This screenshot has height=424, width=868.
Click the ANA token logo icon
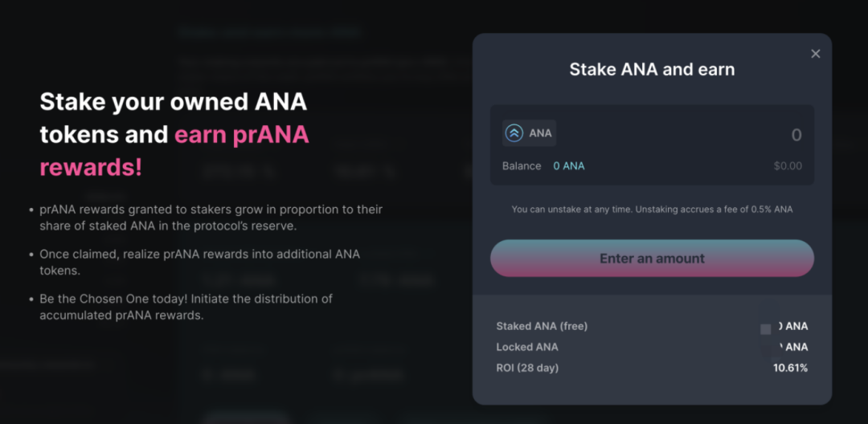514,133
